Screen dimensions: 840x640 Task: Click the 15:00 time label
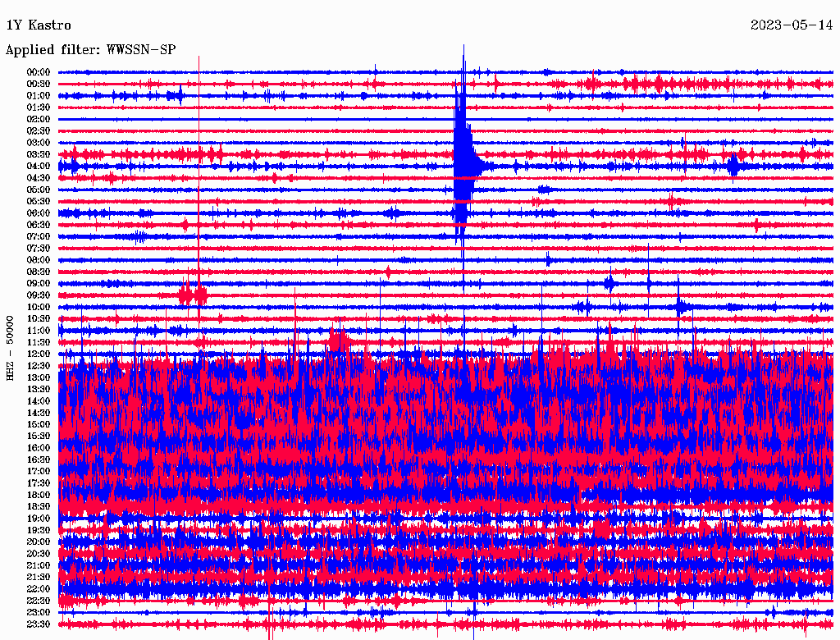tap(39, 424)
